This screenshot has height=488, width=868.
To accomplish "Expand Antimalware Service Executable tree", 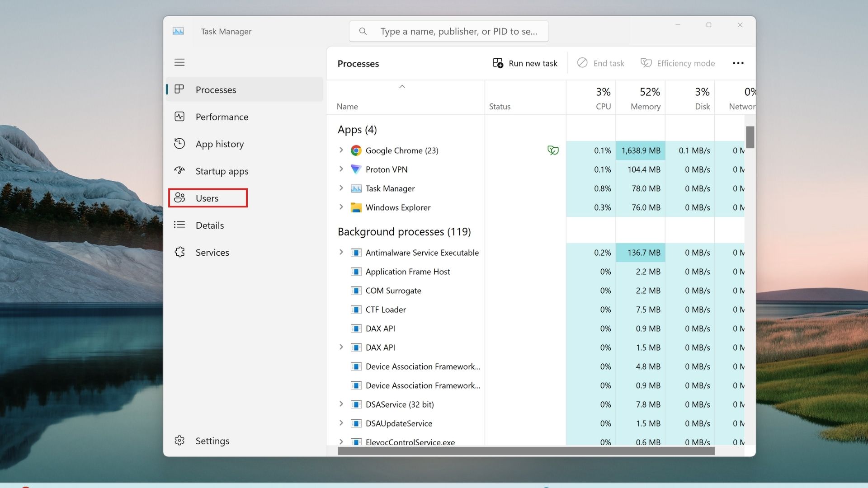I will 340,252.
